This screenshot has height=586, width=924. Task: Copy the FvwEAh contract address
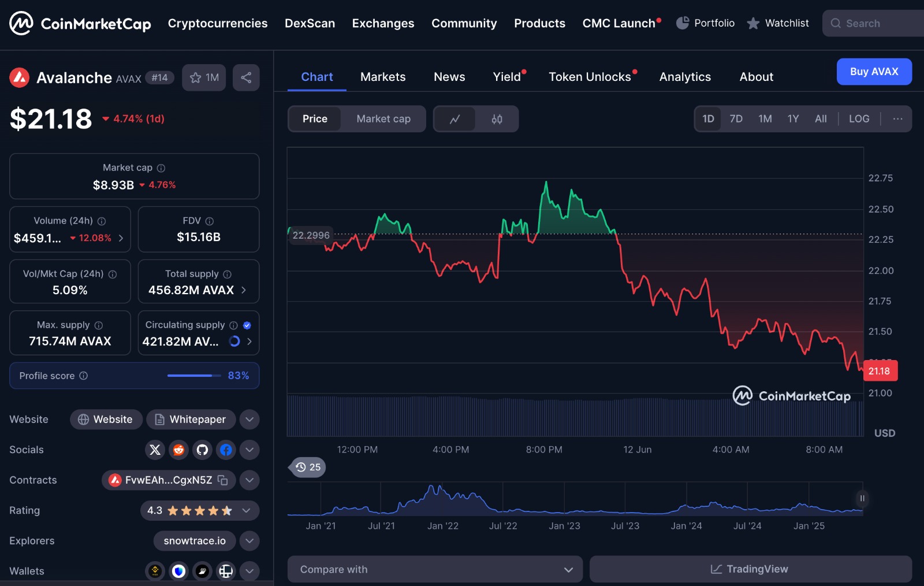coord(223,480)
